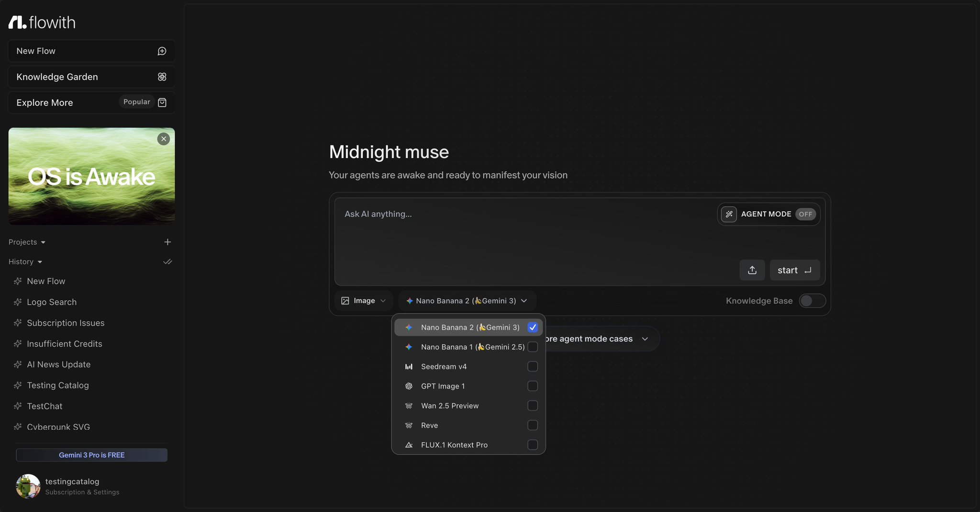Click the GPT Image 1 OpenAI icon

[x=409, y=386]
